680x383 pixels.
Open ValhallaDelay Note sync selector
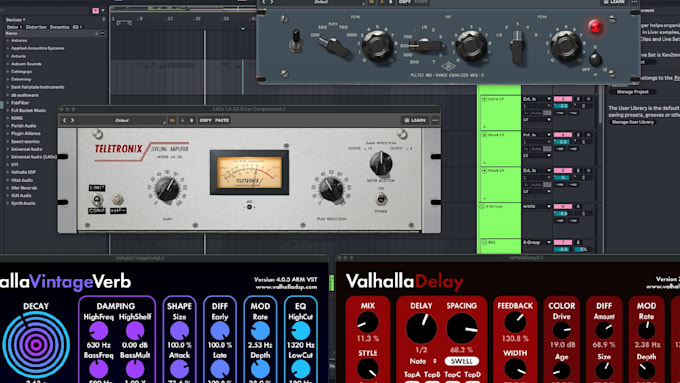tap(423, 361)
